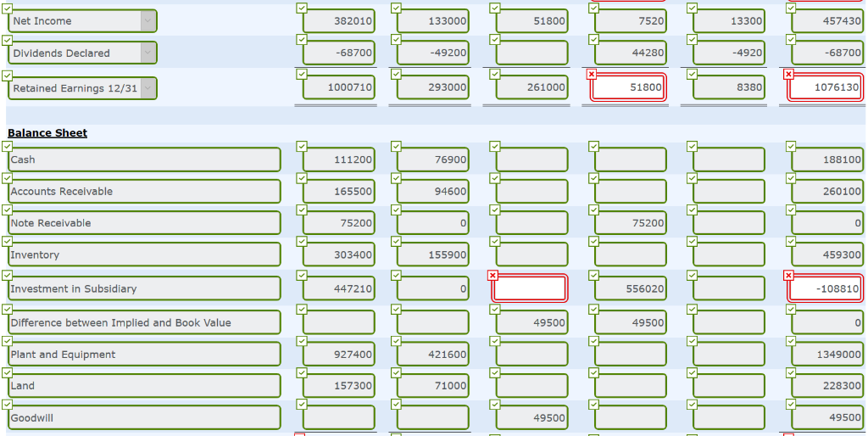Viewport: 868px width, 436px height.
Task: Select the Land label field
Action: coord(144,386)
